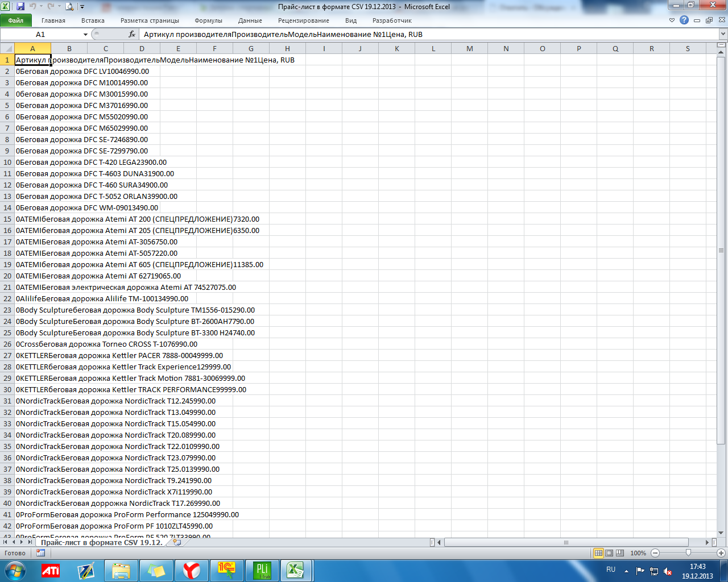The image size is (728, 582).
Task: Select the cell with DFC T-420 LEGA23900.00
Action: point(32,162)
